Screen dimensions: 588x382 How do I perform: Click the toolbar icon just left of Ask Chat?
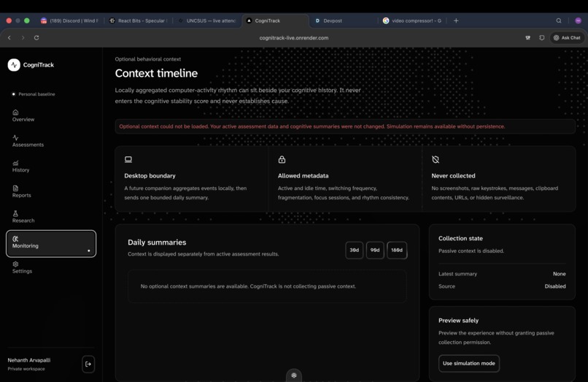click(x=542, y=37)
